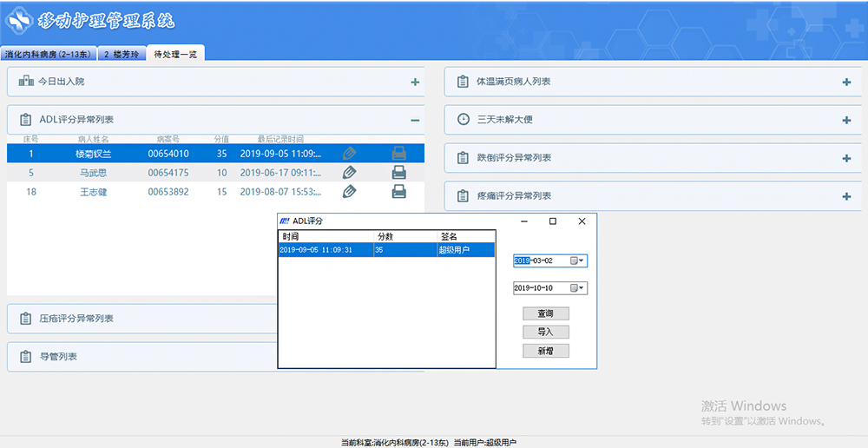This screenshot has height=448, width=868.
Task: Click the 压疮评分异常列表 panel title
Action: coord(76,319)
